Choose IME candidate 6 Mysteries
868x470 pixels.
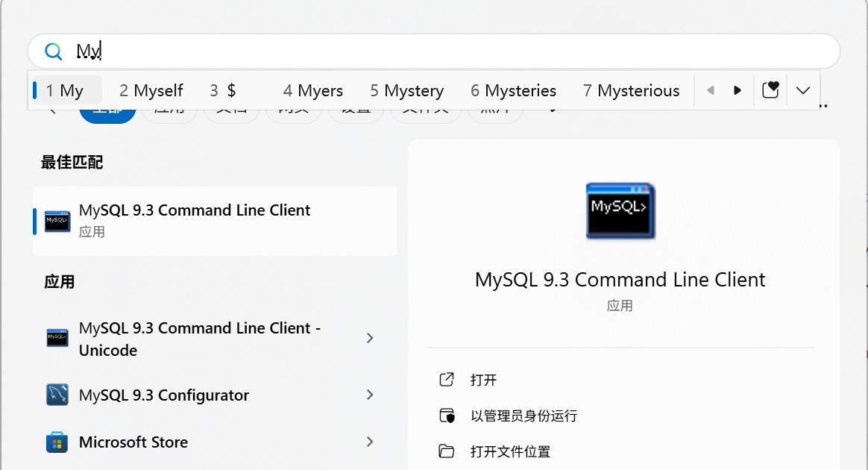click(513, 90)
